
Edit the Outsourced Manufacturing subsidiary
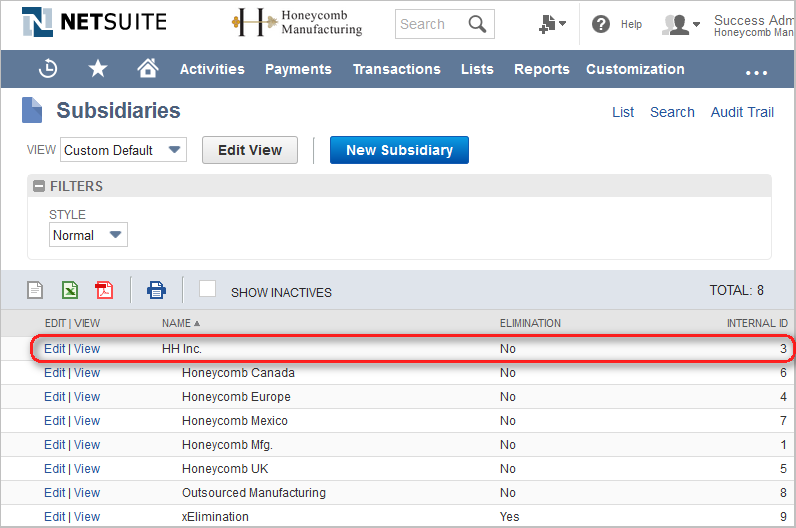coord(54,492)
